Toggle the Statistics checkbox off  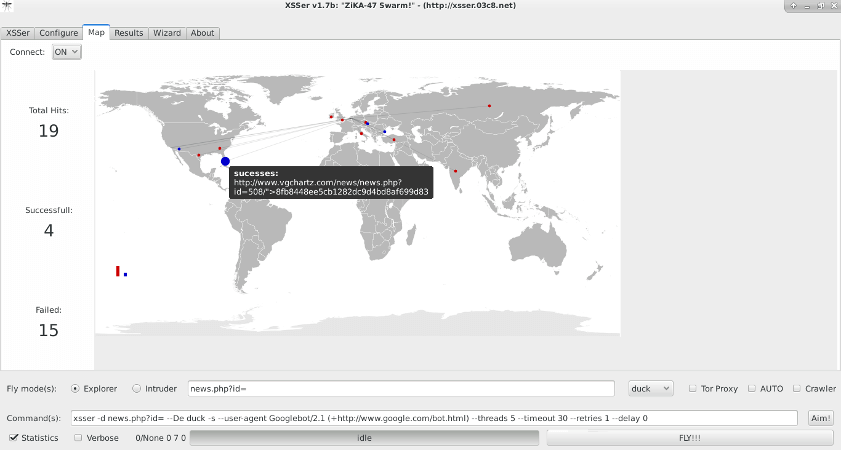point(14,438)
